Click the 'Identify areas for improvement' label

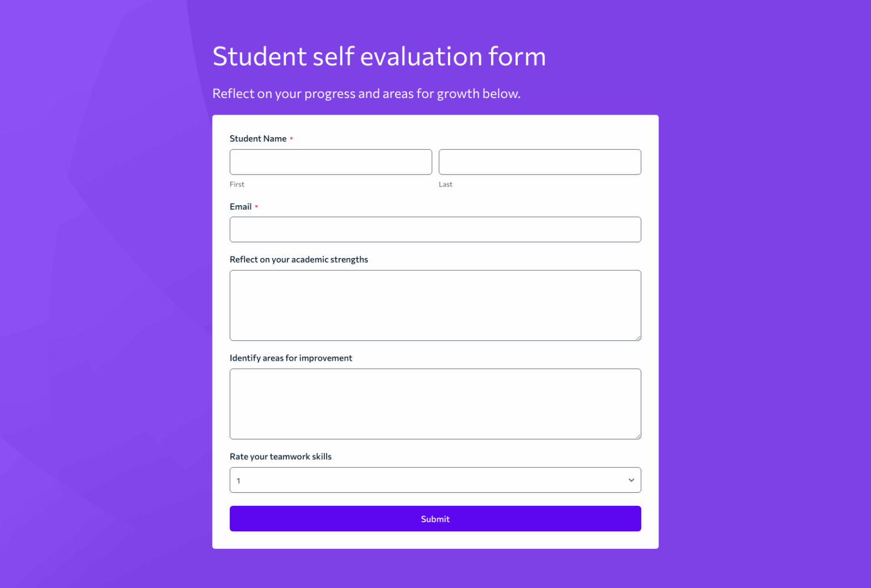click(x=291, y=358)
